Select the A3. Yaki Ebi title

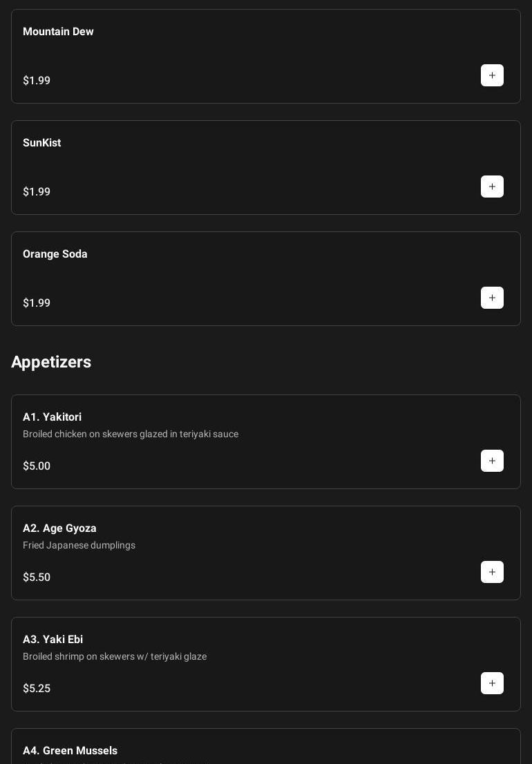click(x=53, y=640)
